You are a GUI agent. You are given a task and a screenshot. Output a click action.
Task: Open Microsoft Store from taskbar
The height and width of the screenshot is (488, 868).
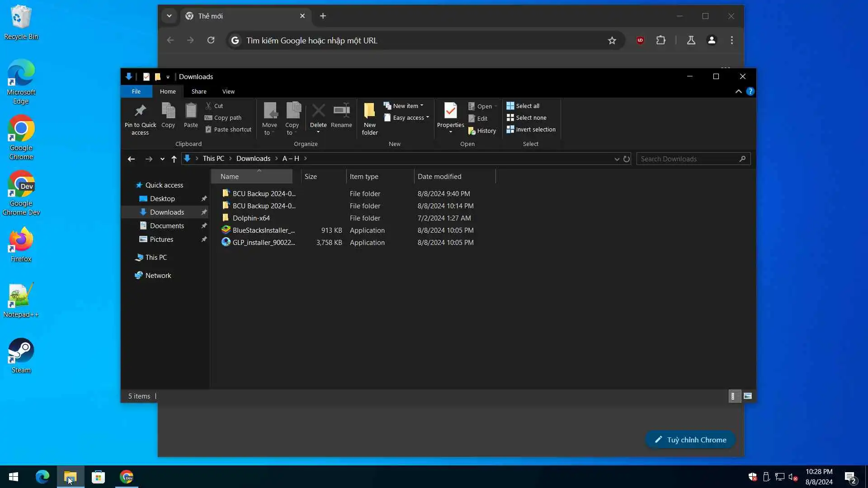point(98,477)
